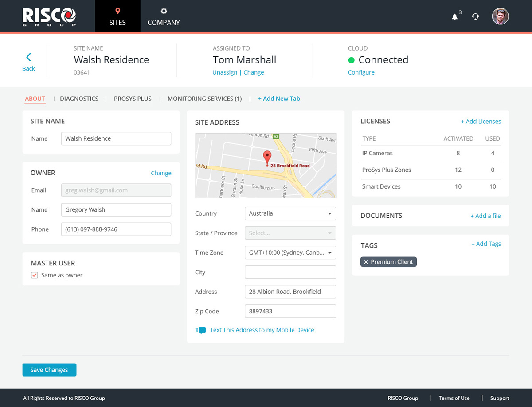Click the Save Changes button
This screenshot has width=532, height=407.
(x=49, y=370)
